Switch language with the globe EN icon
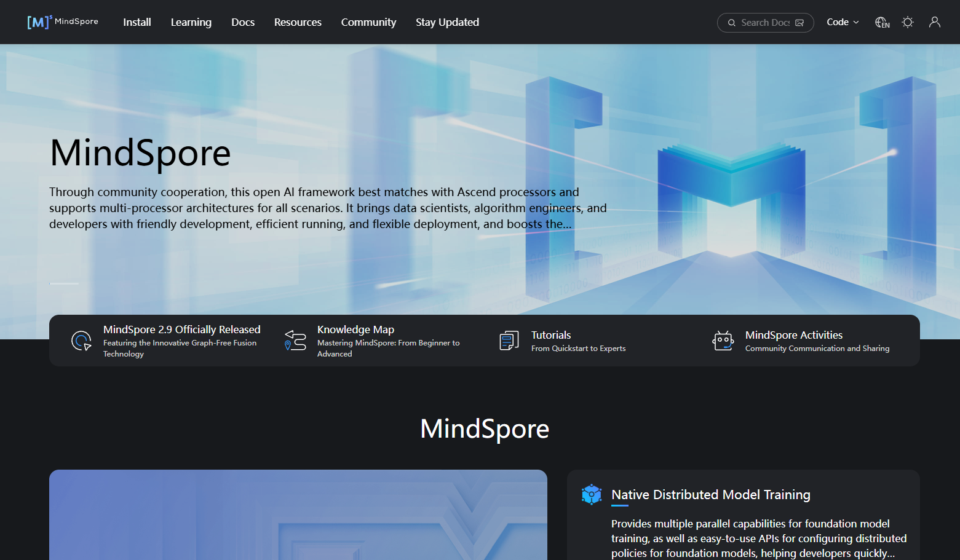 [883, 23]
